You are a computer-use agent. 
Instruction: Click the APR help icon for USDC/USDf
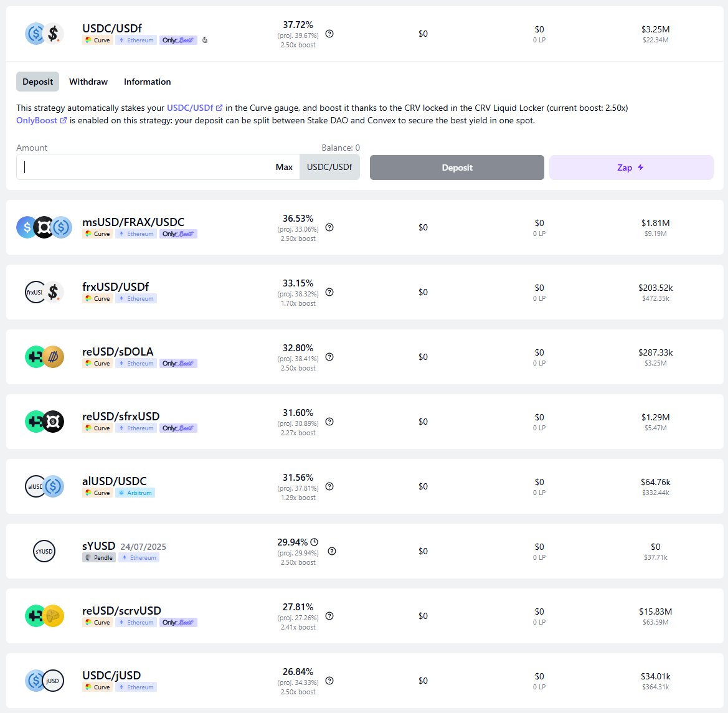click(329, 34)
